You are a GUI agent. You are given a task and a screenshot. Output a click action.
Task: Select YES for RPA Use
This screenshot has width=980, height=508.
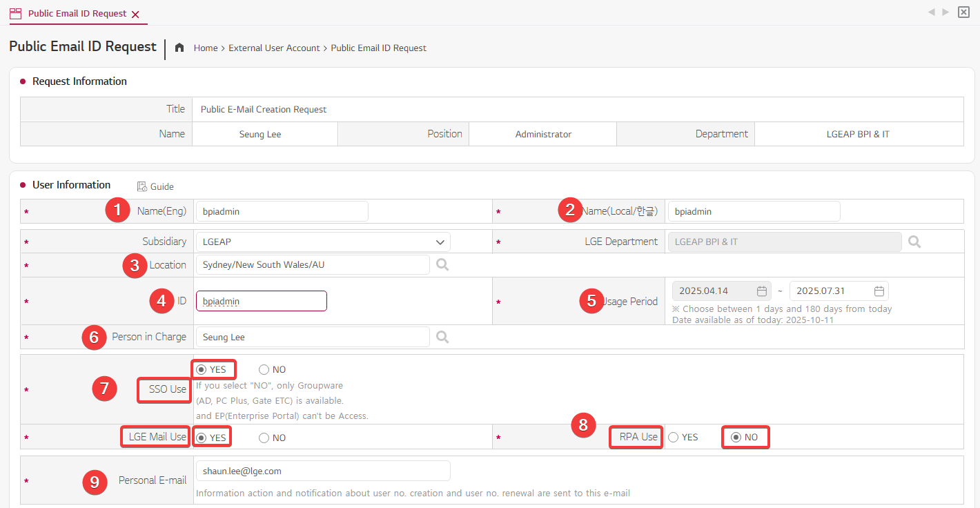click(x=673, y=437)
